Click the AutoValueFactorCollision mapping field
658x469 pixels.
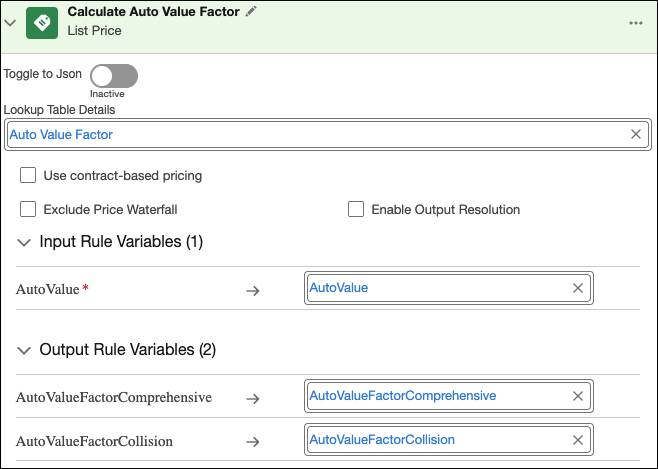point(449,440)
